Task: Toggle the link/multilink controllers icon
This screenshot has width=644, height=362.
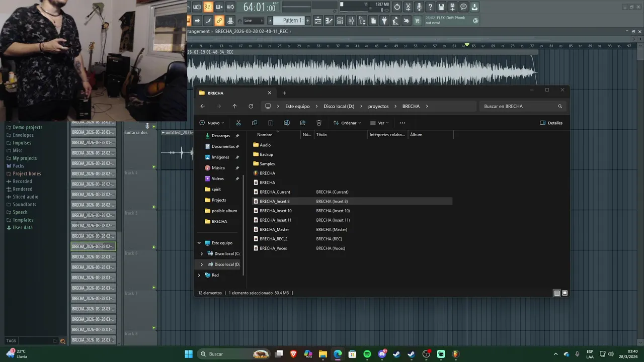Action: (x=219, y=21)
